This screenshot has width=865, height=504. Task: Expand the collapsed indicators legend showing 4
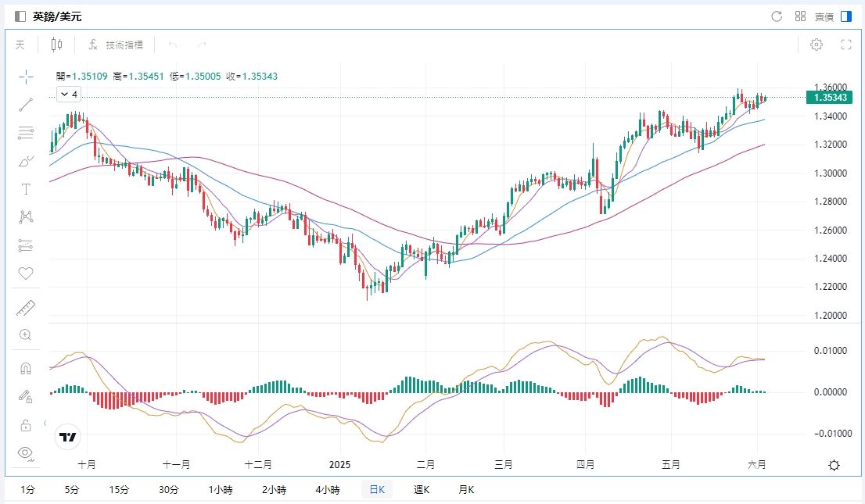[x=69, y=95]
